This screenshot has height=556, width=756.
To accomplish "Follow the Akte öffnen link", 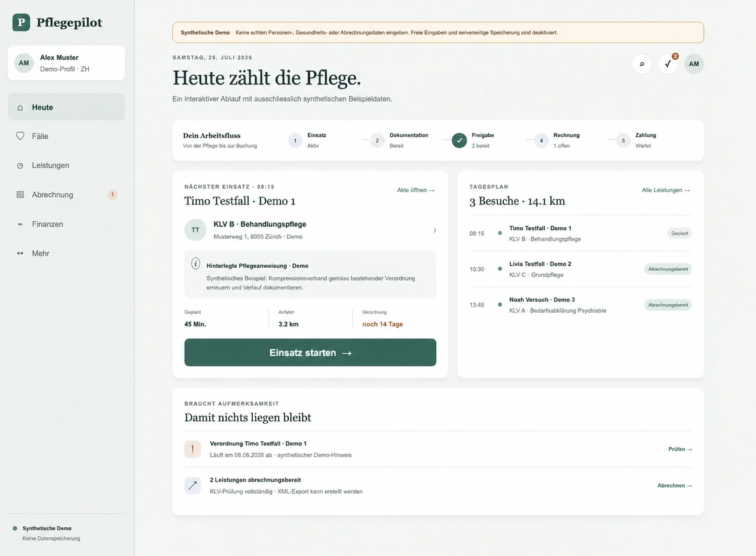I will [416, 190].
